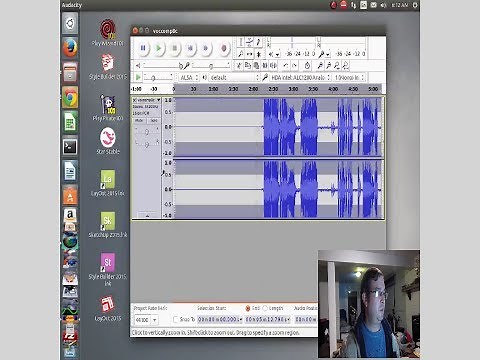Enable the Snap To checkbox
This screenshot has width=480, height=360.
coord(176,319)
